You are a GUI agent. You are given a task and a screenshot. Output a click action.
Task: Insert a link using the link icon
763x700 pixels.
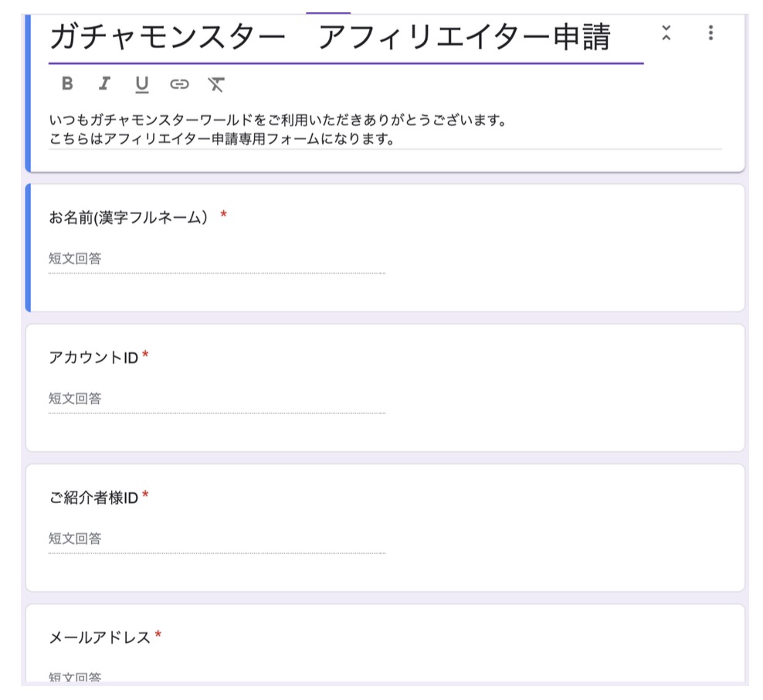pos(181,85)
